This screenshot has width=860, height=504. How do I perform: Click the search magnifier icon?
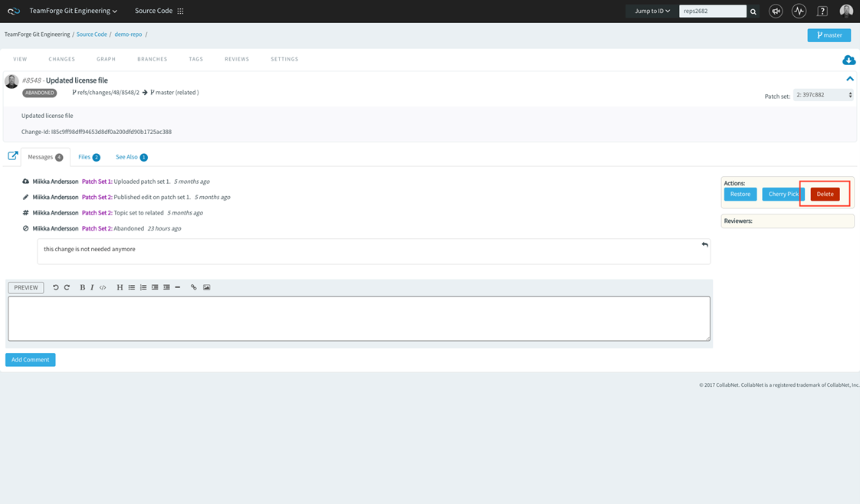coord(753,11)
